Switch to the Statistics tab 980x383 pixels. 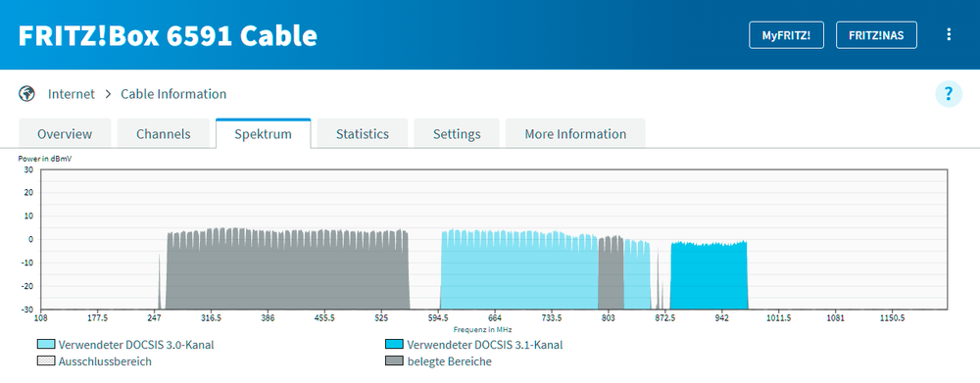(363, 133)
